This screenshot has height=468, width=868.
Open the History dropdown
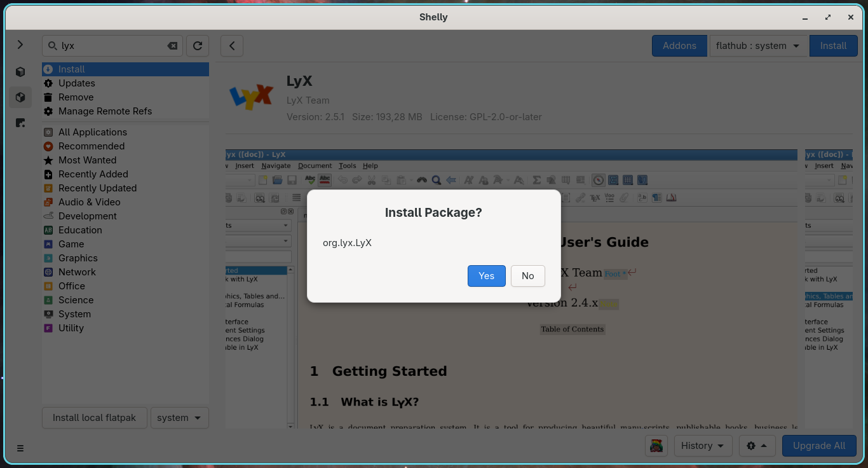[x=703, y=446]
